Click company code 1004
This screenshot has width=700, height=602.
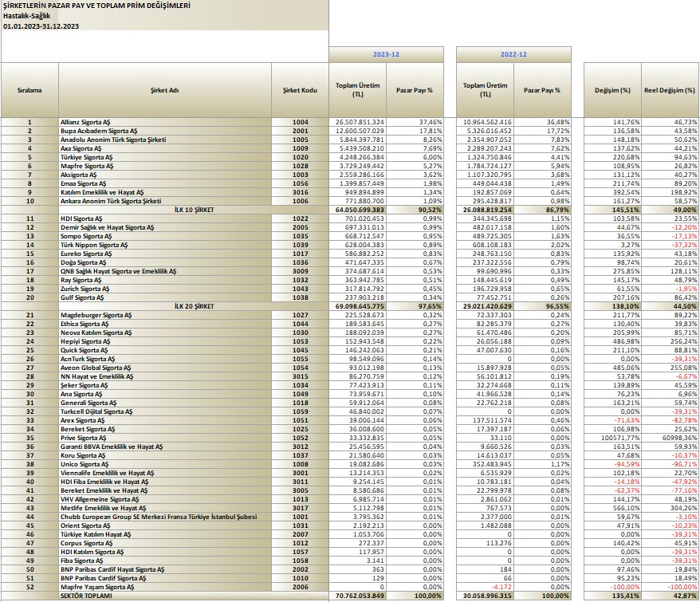300,122
